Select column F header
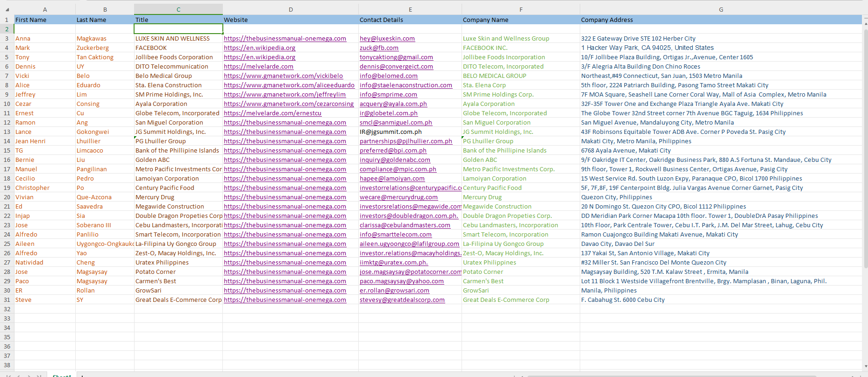Screen dimensions: 868x377 (x=521, y=9)
